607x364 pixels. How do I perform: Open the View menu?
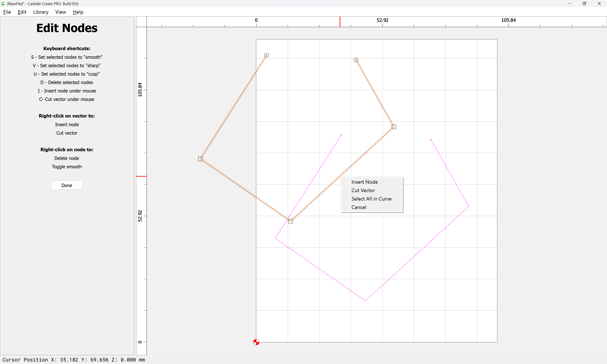pos(61,12)
